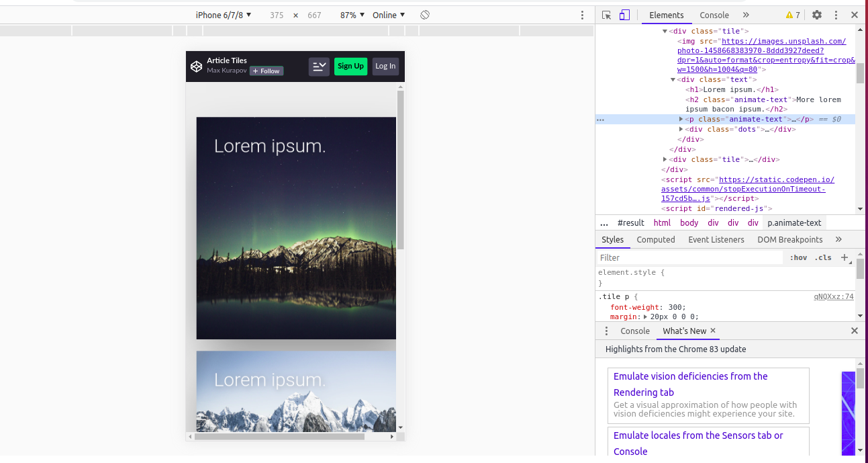Viewport: 868px width, 463px height.
Task: Focus the styles Filter input
Action: pyautogui.click(x=689, y=258)
